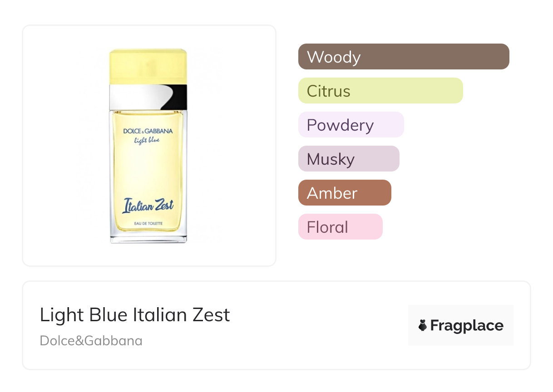Viewport: 553px width, 392px height.
Task: Select the Citrus accord bar
Action: (380, 91)
